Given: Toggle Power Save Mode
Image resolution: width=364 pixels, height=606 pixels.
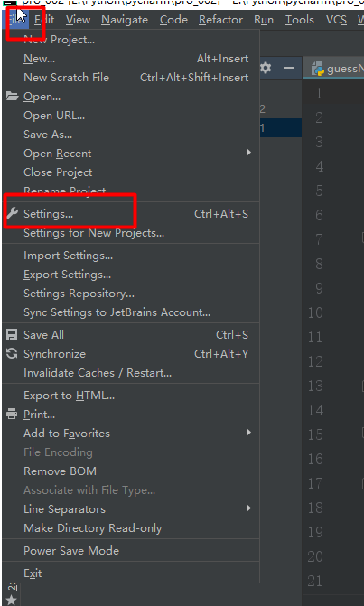Looking at the screenshot, I should [x=131, y=551].
